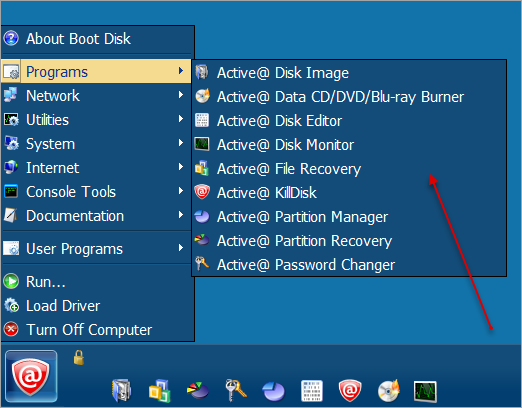Expand the Network submenu
Image resolution: width=522 pixels, height=408 pixels.
coord(96,96)
